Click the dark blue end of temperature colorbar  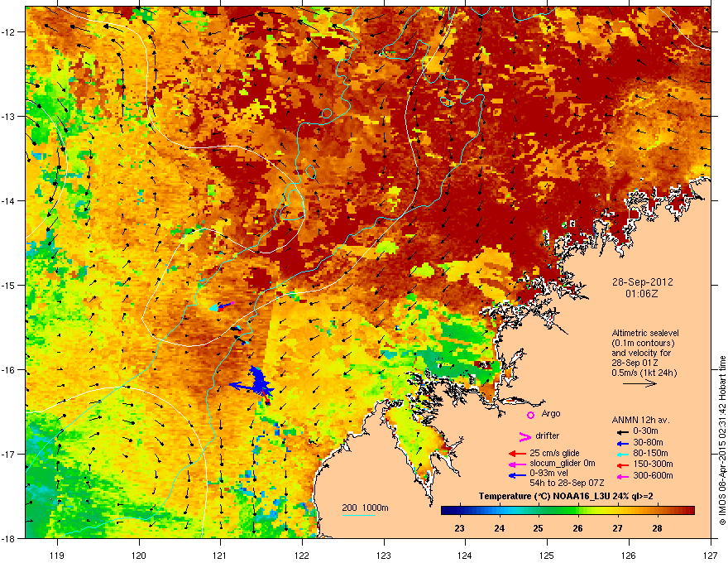(x=449, y=511)
